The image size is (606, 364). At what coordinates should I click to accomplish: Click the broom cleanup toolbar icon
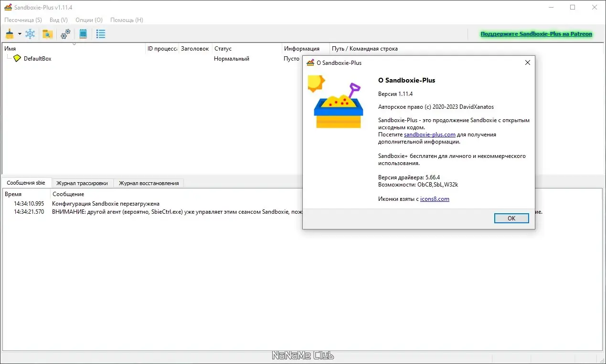10,34
